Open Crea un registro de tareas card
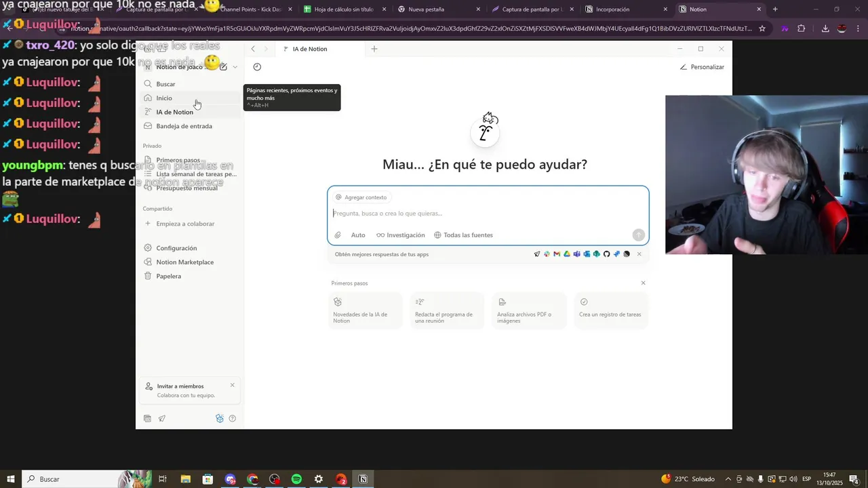The height and width of the screenshot is (488, 868). tap(611, 310)
